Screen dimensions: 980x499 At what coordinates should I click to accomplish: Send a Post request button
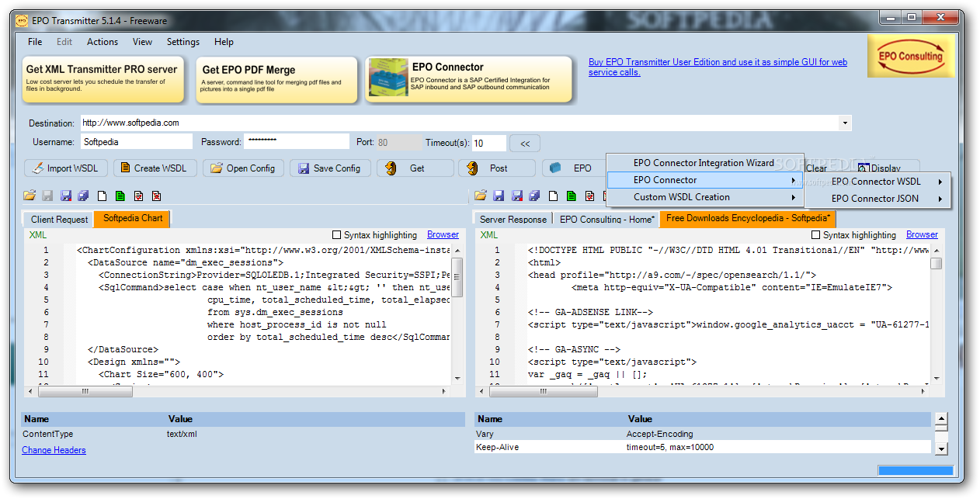[497, 168]
